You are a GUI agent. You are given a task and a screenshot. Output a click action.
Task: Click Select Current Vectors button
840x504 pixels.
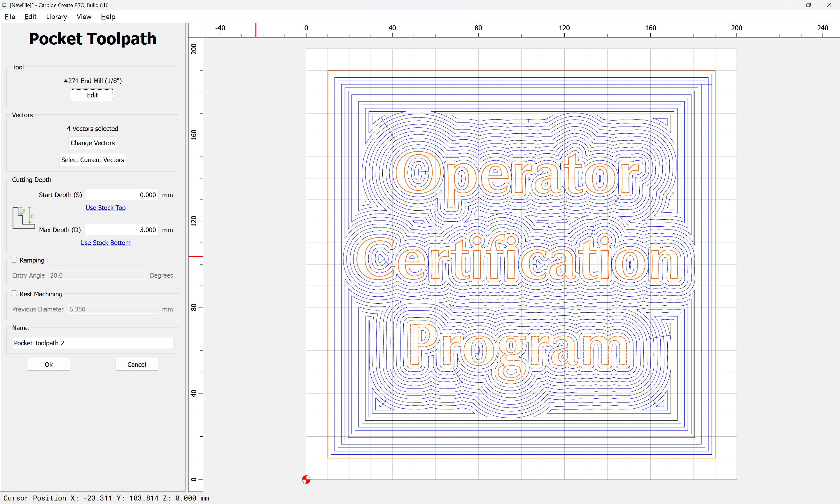click(93, 160)
